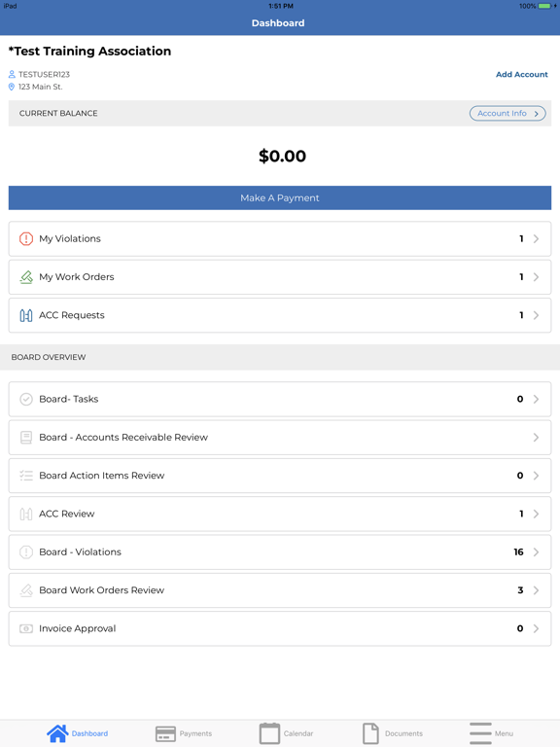This screenshot has width=560, height=747.
Task: Select the Dashboard tab label
Action: (x=89, y=733)
